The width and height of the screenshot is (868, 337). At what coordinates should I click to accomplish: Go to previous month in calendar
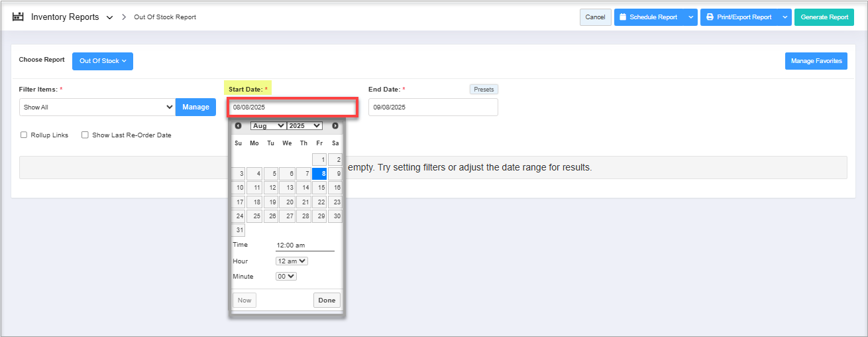(238, 125)
